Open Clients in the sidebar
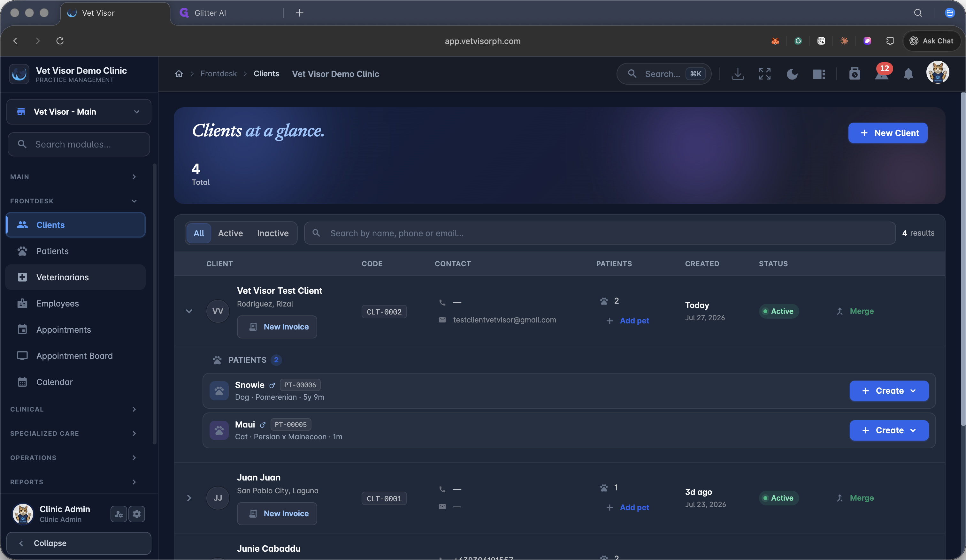 (x=75, y=225)
